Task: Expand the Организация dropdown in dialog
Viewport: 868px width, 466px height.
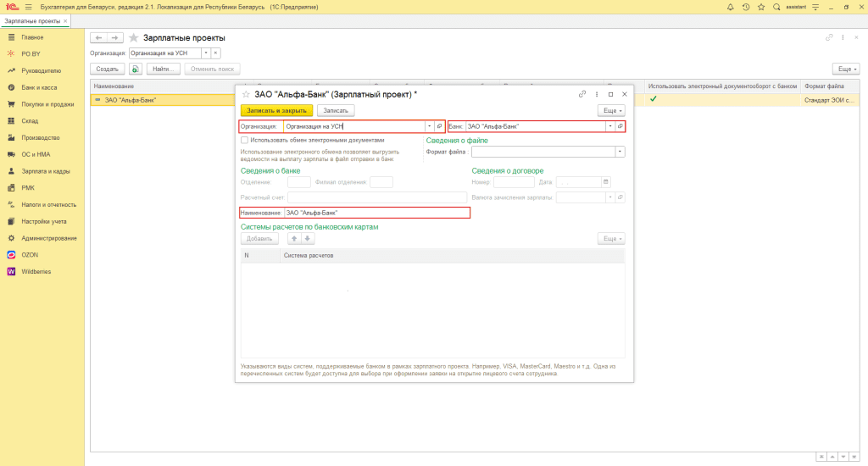Action: point(429,126)
